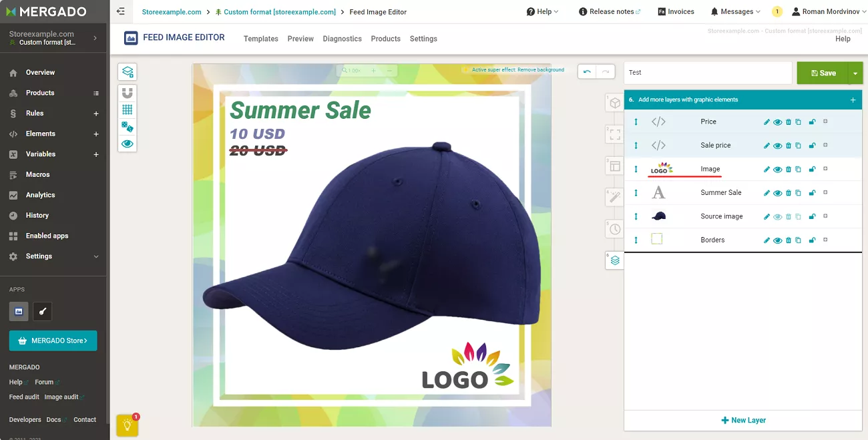
Task: Undo the last canvas change
Action: point(587,71)
